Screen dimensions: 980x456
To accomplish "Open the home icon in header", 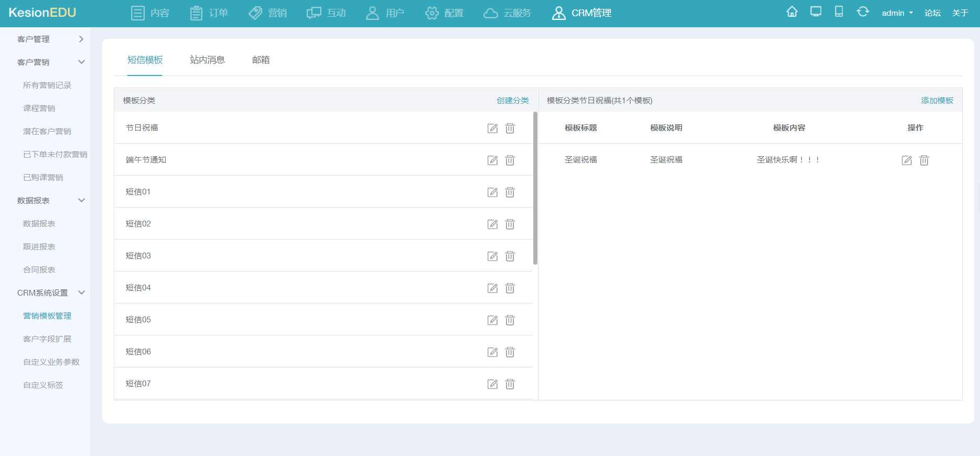I will click(792, 12).
